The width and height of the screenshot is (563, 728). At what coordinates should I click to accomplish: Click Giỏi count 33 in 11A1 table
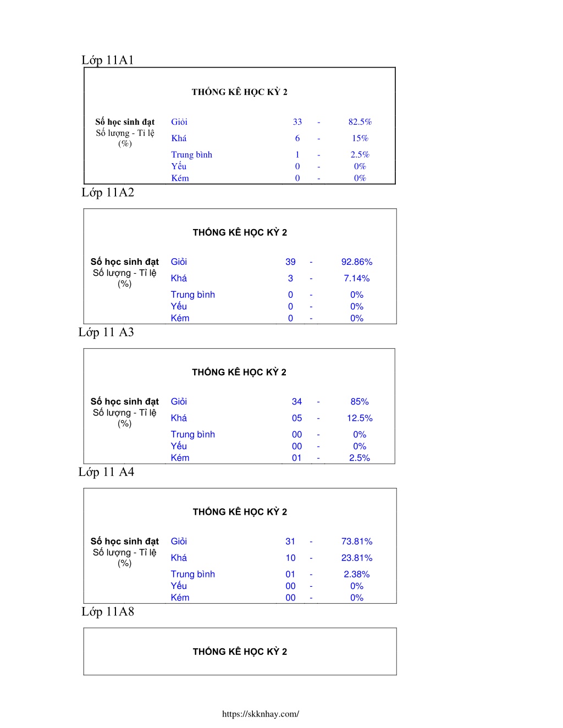click(297, 122)
